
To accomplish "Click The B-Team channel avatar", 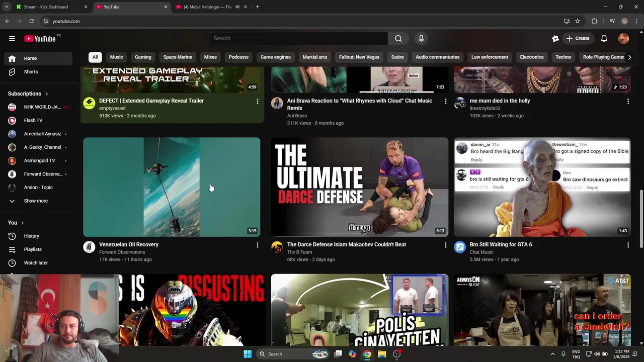I will [x=277, y=247].
